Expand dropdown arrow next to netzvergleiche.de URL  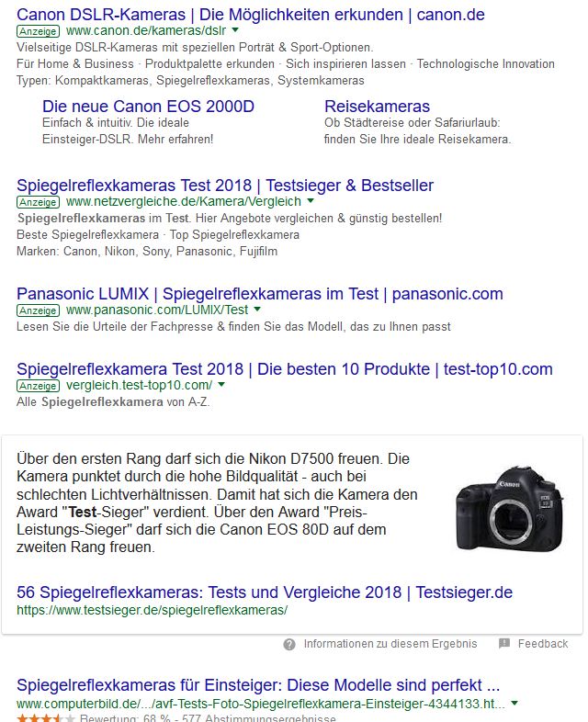tap(311, 201)
